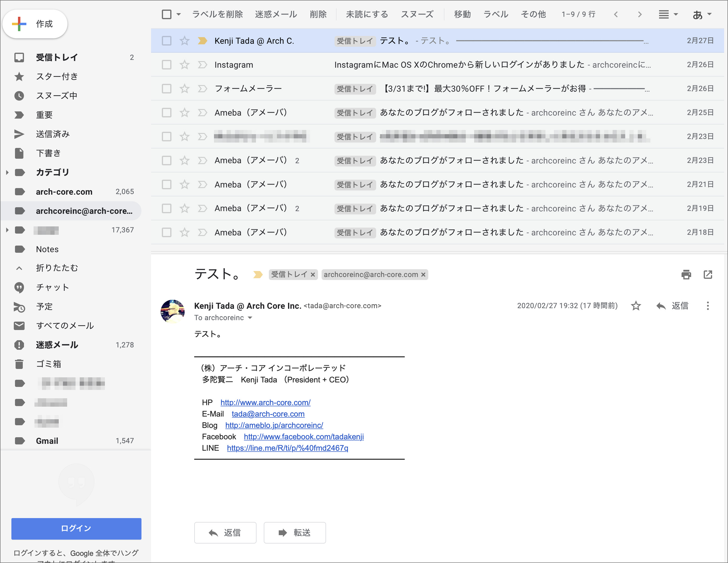The image size is (728, 563).
Task: Go to next page arrow
Action: [639, 14]
